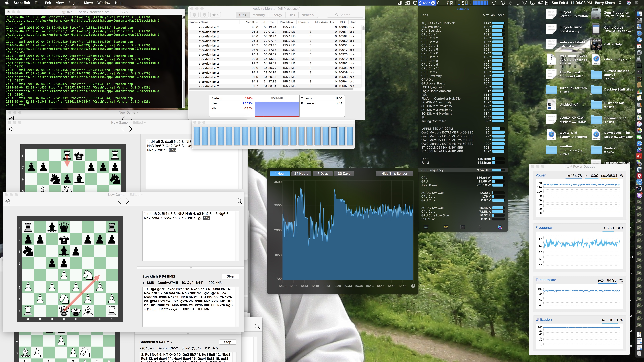The width and height of the screenshot is (644, 362).
Task: Click the inspect process info icon in Activity Monitor
Action: coord(204,15)
